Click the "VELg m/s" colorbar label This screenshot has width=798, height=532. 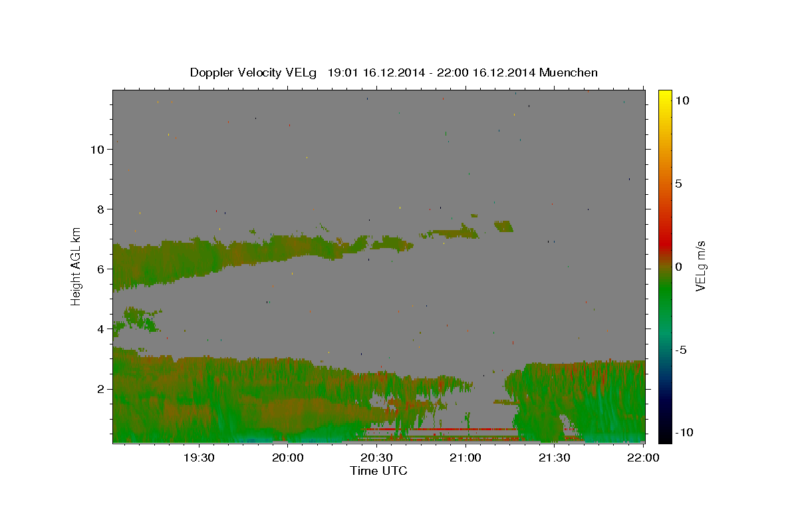(x=701, y=265)
